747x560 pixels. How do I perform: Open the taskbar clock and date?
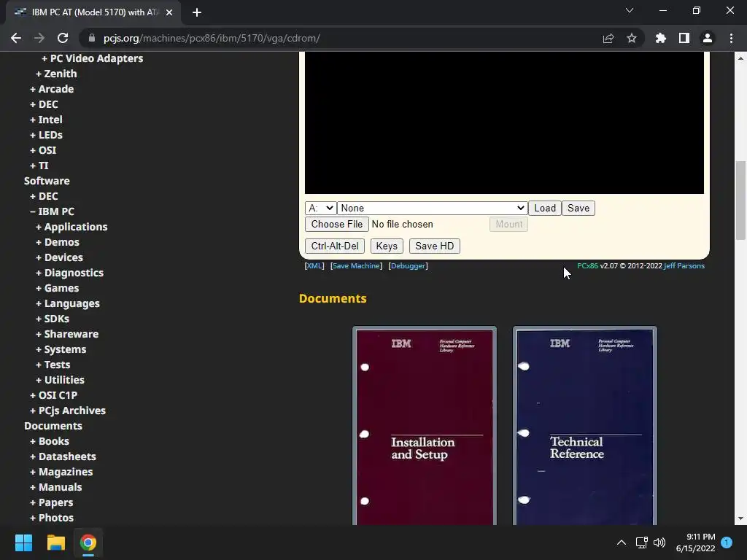[695, 542]
